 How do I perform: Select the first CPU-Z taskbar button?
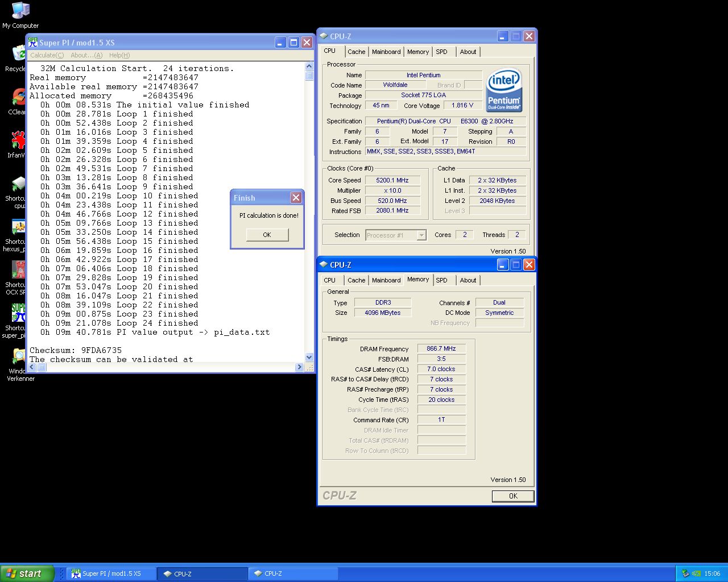pos(202,573)
